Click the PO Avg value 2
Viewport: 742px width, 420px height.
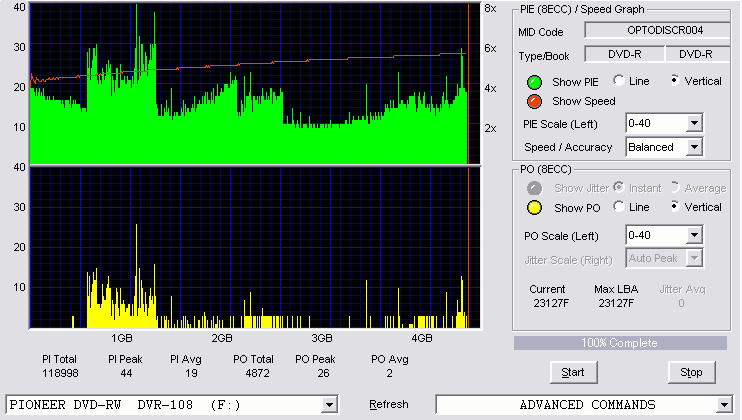(389, 373)
